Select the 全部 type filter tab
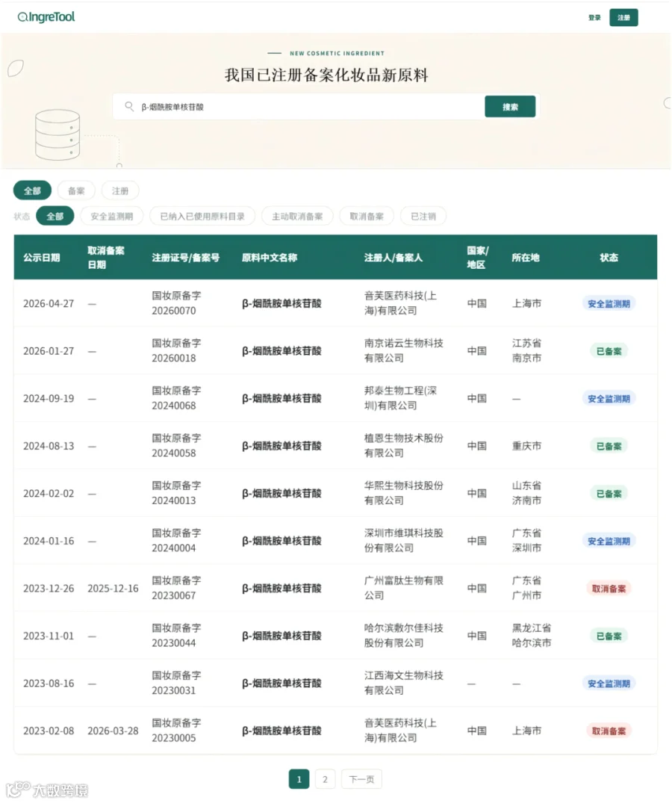The width and height of the screenshot is (672, 803). click(32, 190)
